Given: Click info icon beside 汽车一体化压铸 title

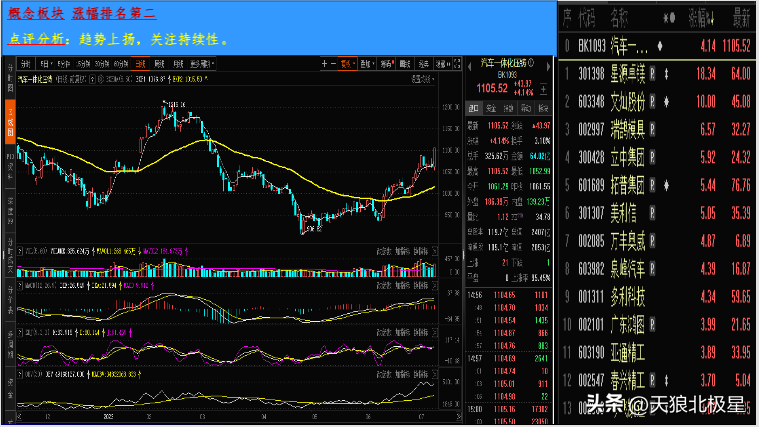Looking at the screenshot, I should pyautogui.click(x=531, y=62).
